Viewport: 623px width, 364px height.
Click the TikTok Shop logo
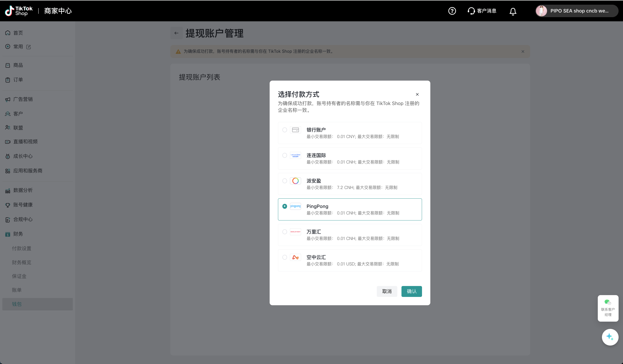pos(19,11)
